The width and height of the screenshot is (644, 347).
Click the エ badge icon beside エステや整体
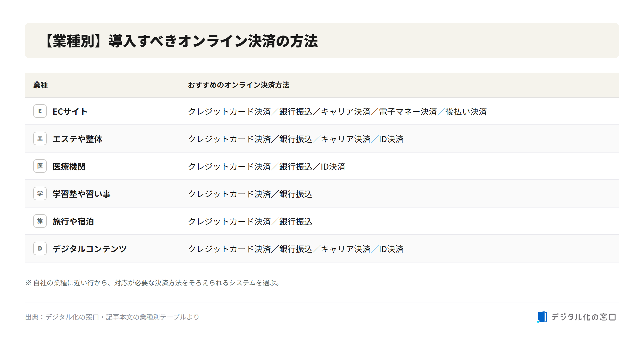point(40,138)
